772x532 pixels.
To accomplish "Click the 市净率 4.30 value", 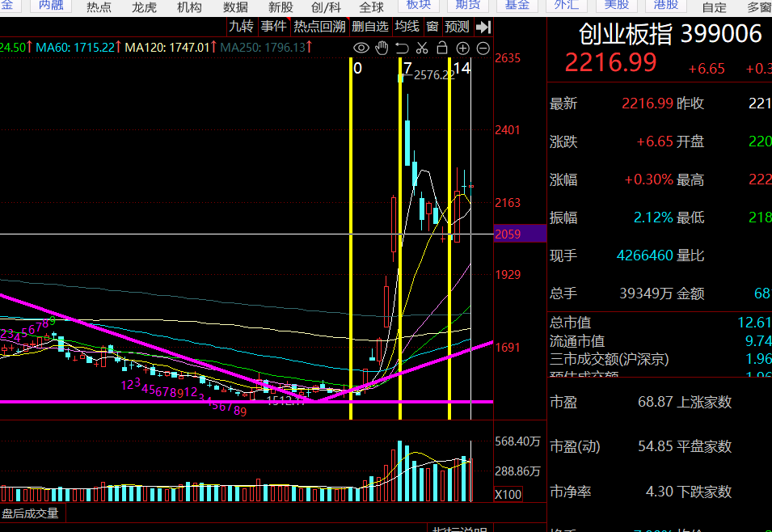I will 660,491.
